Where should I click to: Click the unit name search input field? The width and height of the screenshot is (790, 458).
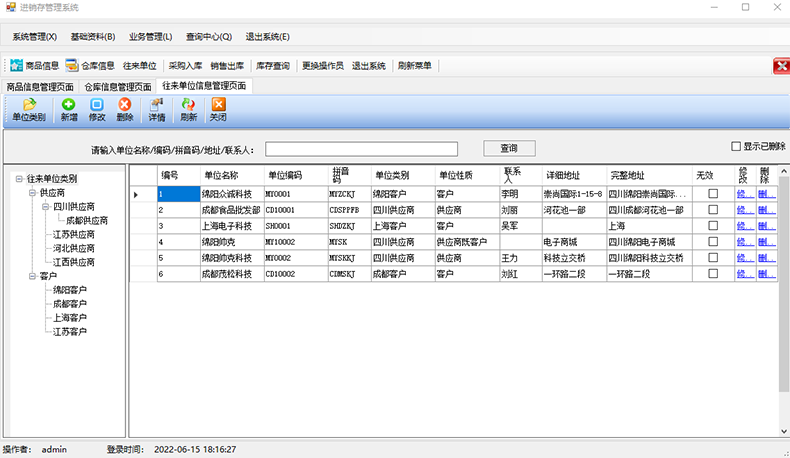(361, 149)
